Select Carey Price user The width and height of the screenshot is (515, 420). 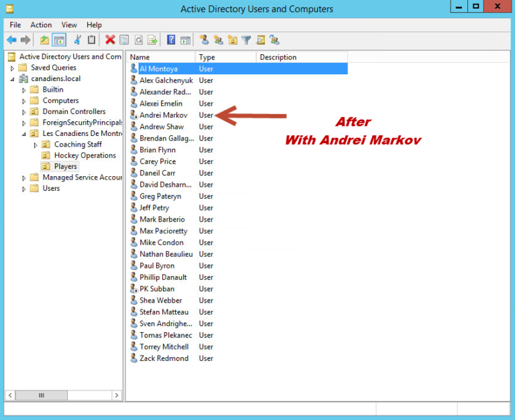(158, 161)
